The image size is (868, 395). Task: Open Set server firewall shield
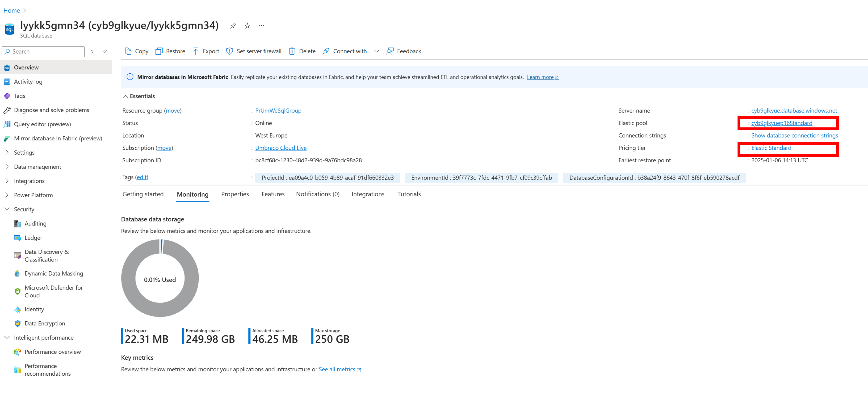coord(230,51)
